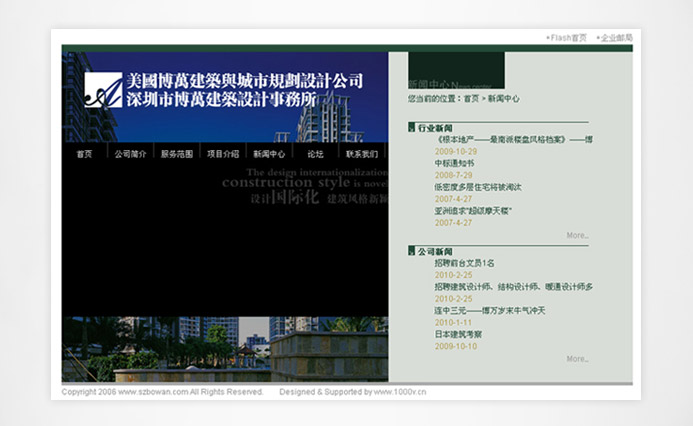Click 首页 in the breadcrumb path

(x=471, y=99)
